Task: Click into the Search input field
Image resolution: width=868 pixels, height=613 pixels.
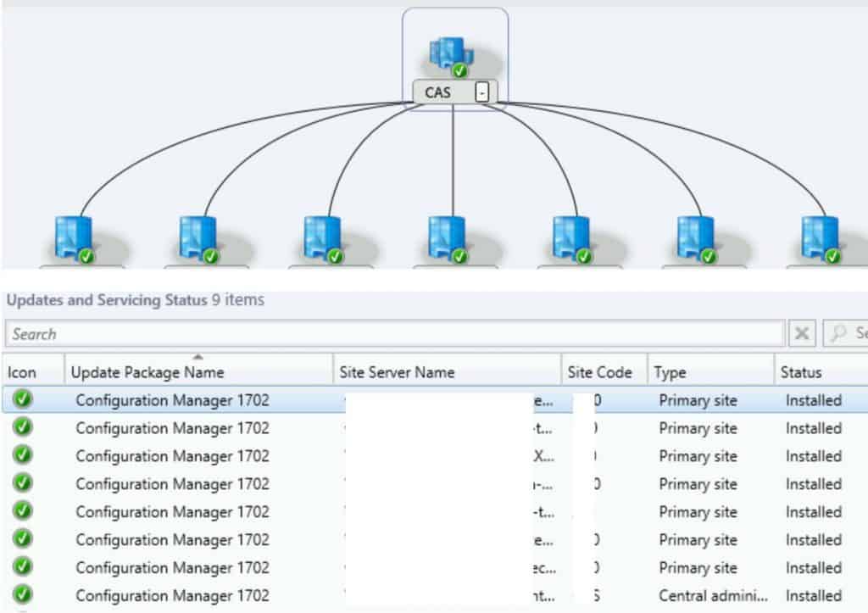Action: click(395, 334)
